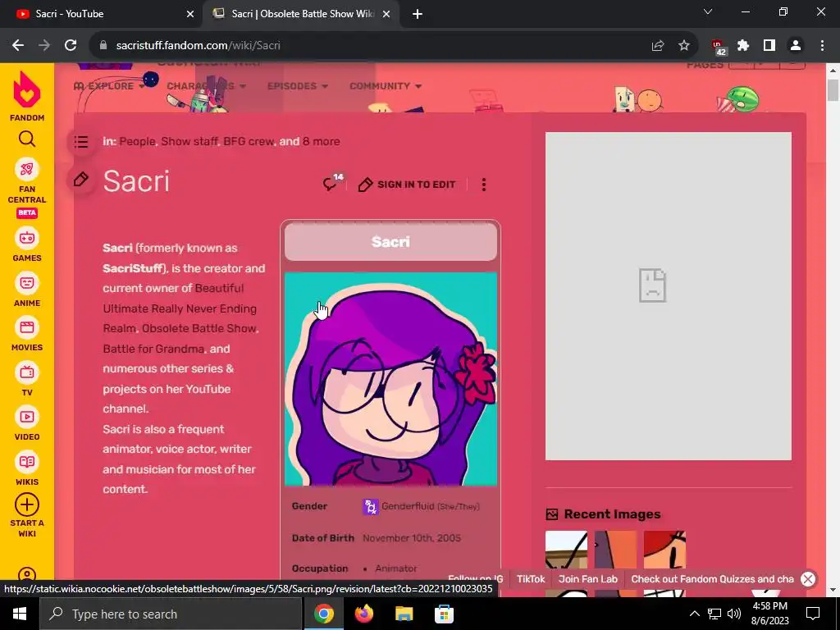Open the uBlock extension icon
This screenshot has height=630, width=840.
(x=718, y=47)
